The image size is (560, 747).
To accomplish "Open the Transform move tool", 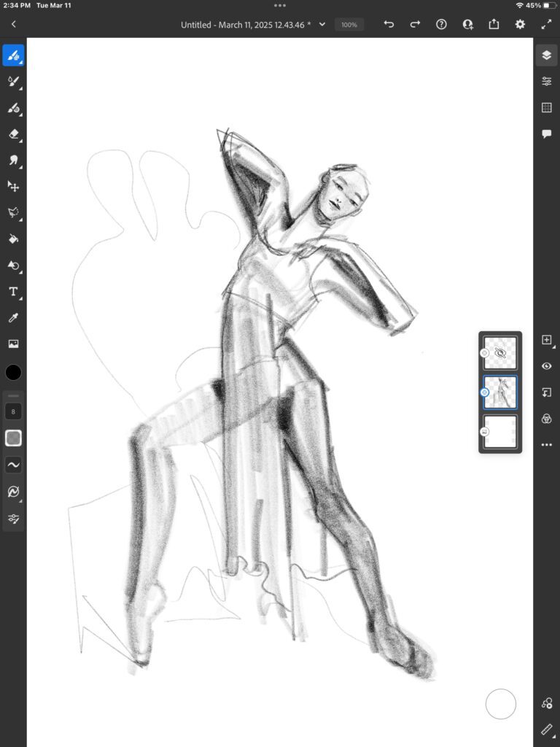I will tap(13, 187).
